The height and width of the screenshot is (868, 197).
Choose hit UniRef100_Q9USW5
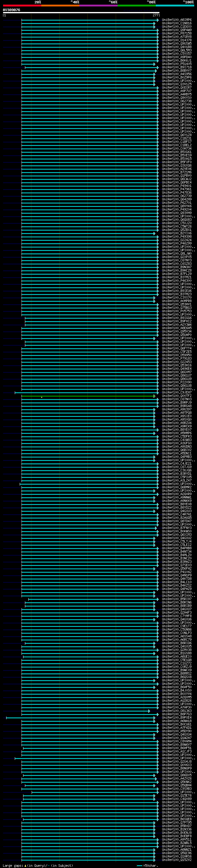176,43
